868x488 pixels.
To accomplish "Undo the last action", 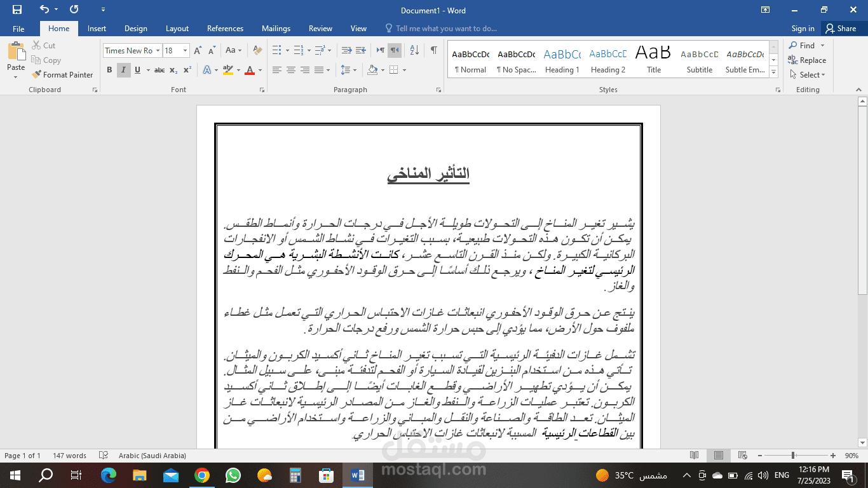I will 44,10.
